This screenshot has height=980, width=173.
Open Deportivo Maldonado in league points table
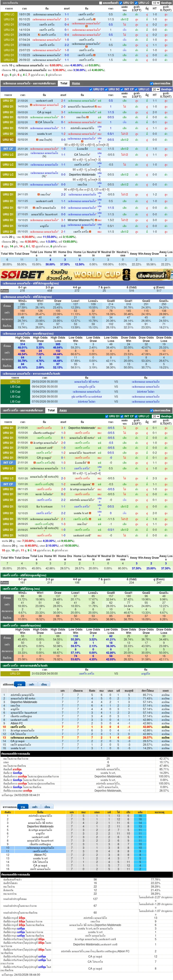coord(40,827)
